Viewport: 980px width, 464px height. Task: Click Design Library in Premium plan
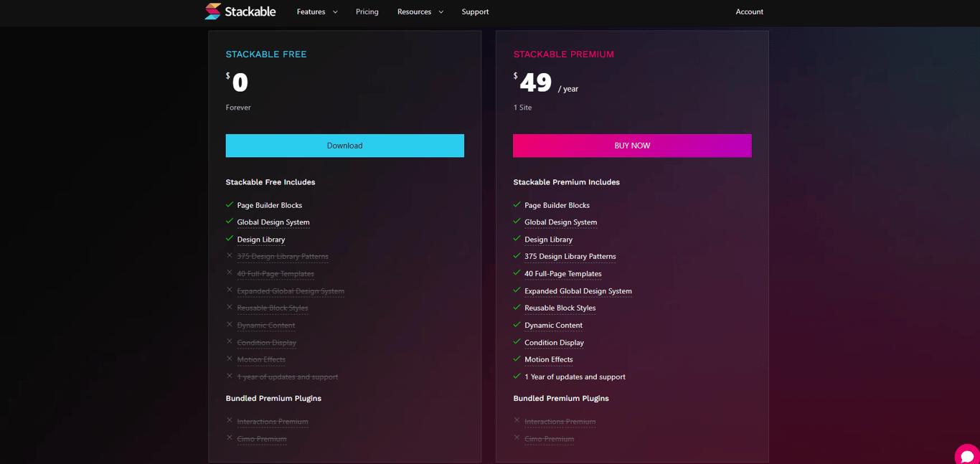coord(548,240)
